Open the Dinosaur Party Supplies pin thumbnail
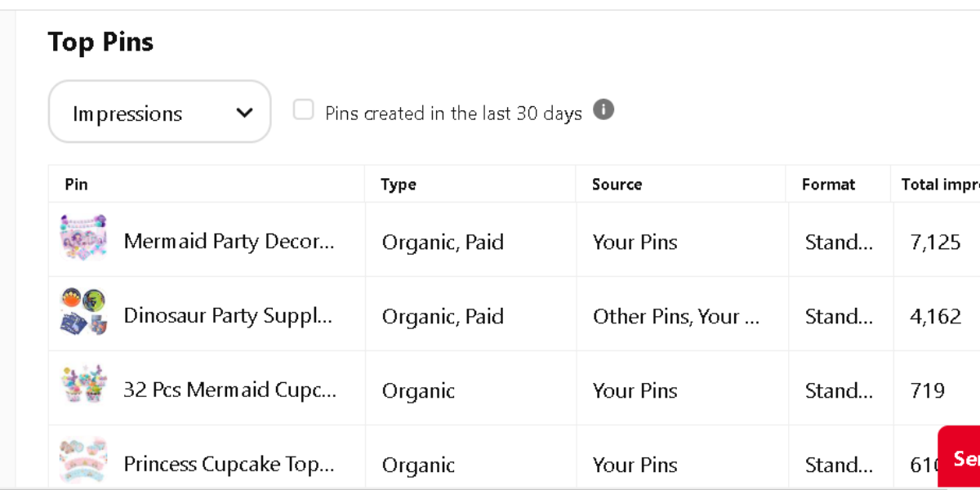This screenshot has width=980, height=490. coord(83,313)
